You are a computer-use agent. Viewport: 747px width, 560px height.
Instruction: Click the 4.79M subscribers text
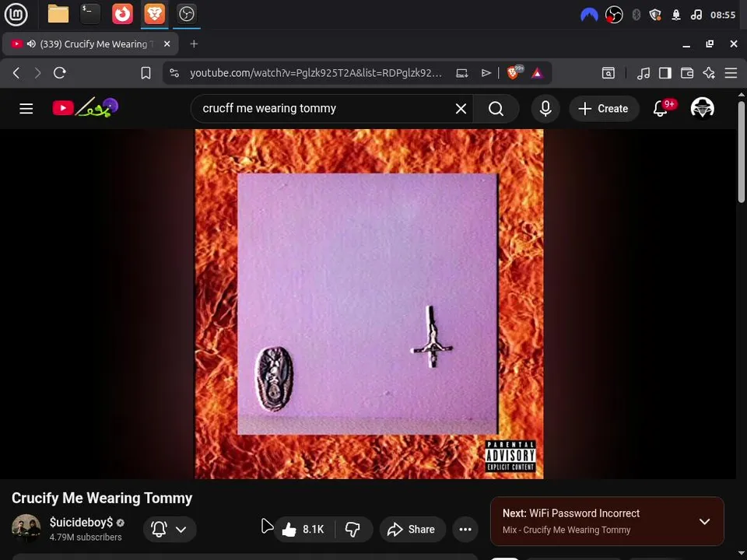[86, 537]
